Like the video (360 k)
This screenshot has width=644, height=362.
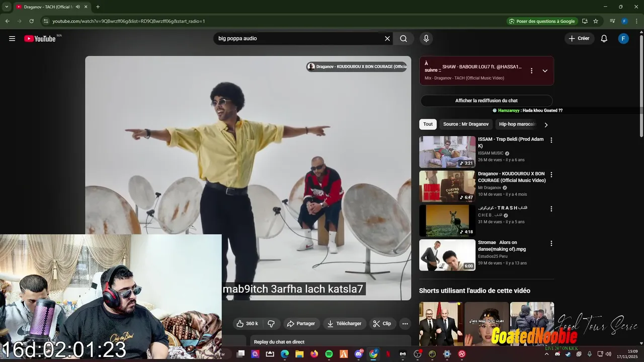(x=247, y=324)
